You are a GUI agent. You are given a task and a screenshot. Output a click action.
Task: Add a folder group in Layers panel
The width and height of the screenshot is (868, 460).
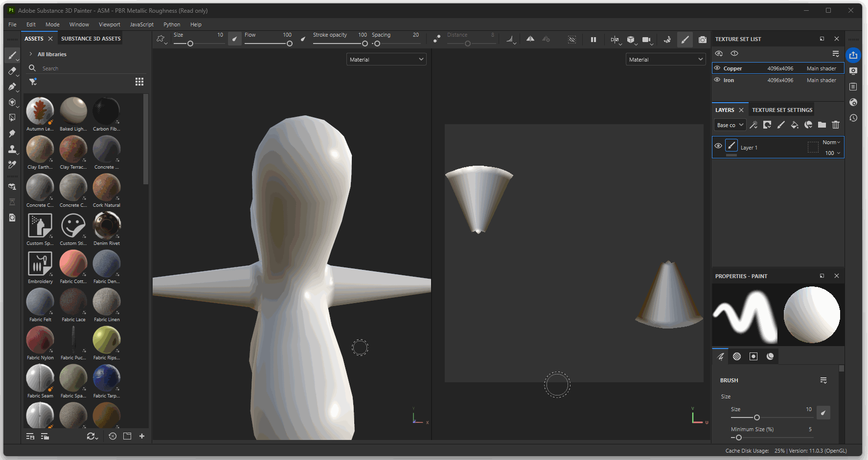click(822, 125)
